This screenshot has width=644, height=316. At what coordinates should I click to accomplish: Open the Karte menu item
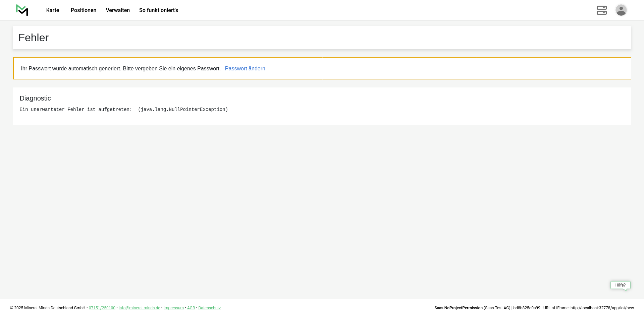coord(53,10)
